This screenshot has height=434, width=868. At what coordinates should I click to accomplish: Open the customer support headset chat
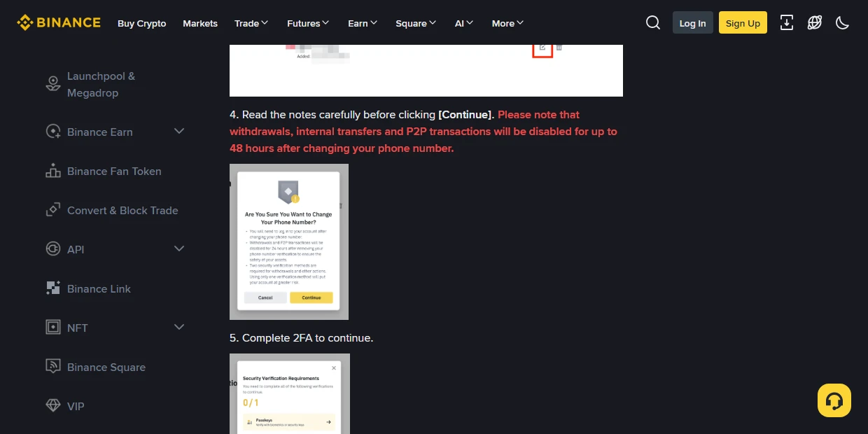(834, 400)
